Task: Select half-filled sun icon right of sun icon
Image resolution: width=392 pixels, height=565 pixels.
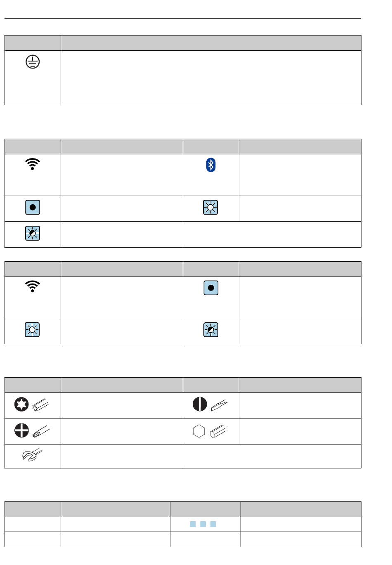Action: pyautogui.click(x=211, y=330)
